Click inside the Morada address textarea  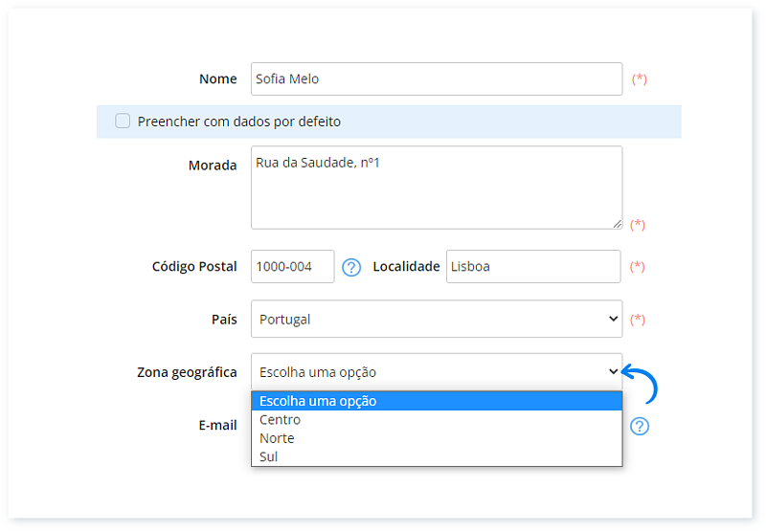[437, 188]
